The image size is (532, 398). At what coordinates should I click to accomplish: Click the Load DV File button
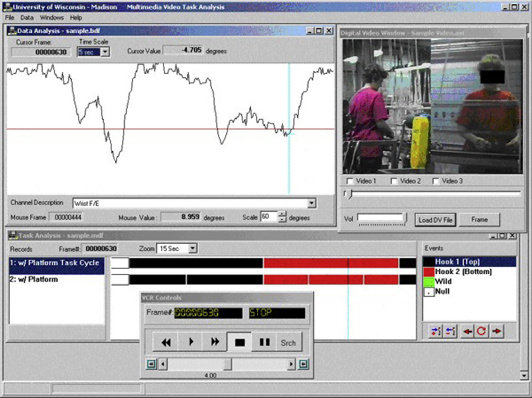coord(435,219)
